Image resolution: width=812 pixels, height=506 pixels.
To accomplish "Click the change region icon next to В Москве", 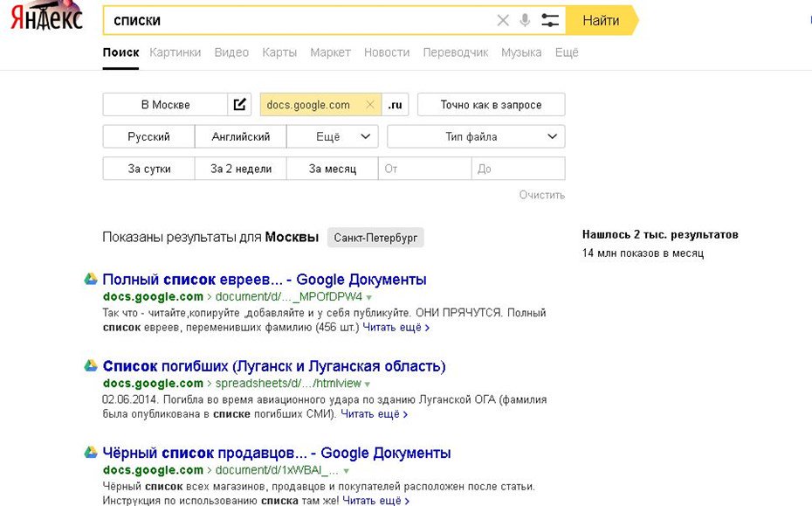I will coord(240,105).
